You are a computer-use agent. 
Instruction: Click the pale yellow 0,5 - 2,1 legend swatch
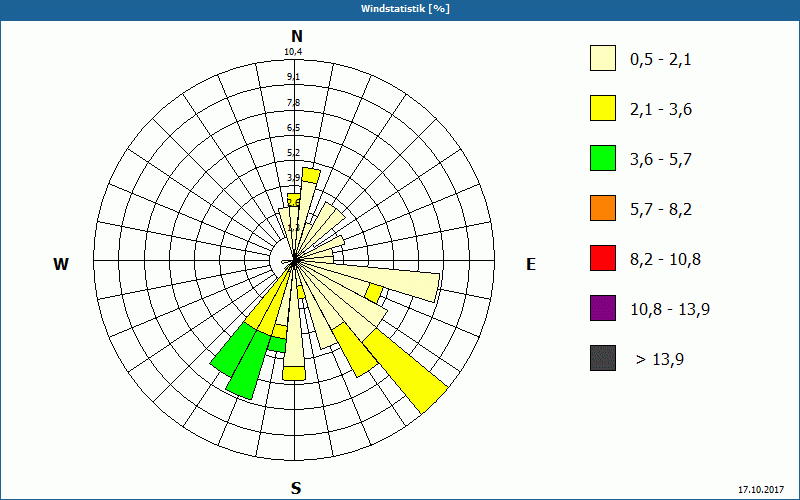(603, 58)
